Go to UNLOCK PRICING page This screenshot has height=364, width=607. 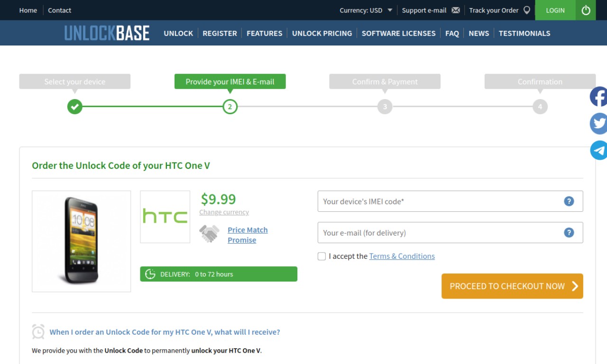click(322, 33)
